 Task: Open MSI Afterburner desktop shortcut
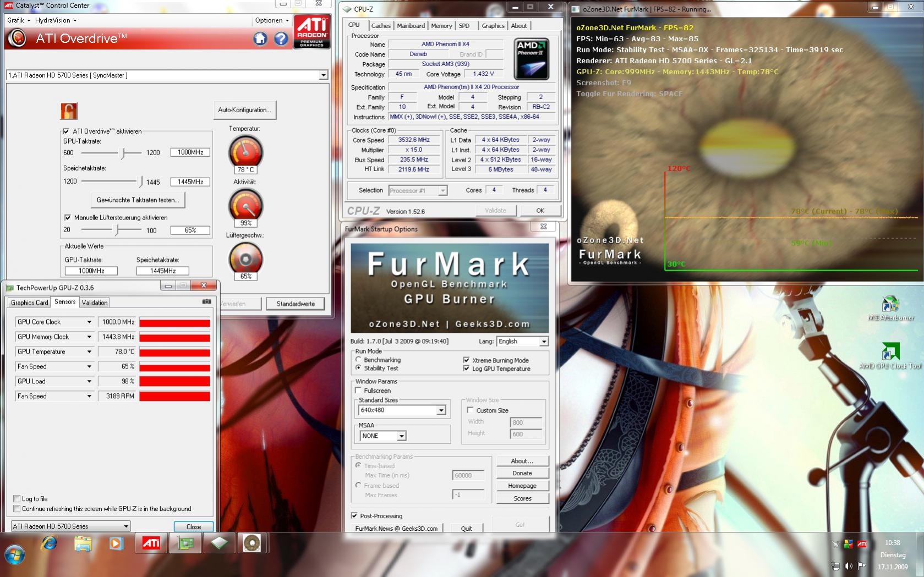(x=890, y=309)
